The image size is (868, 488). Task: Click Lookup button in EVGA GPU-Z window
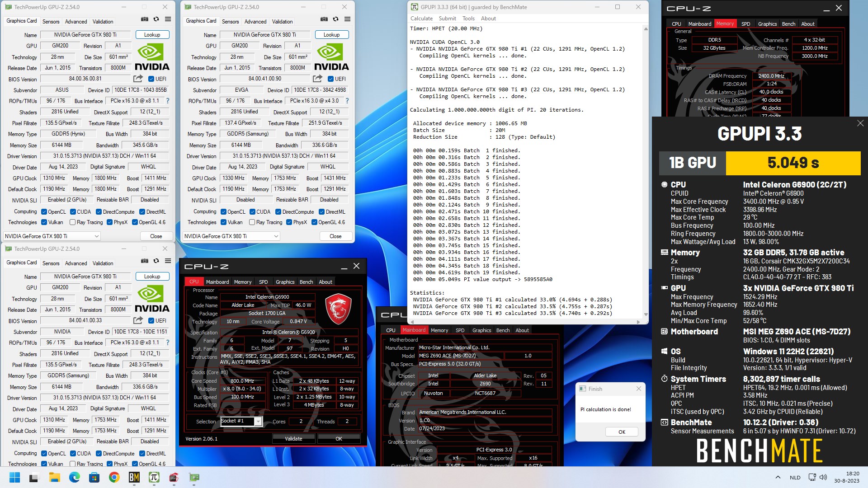pos(331,35)
